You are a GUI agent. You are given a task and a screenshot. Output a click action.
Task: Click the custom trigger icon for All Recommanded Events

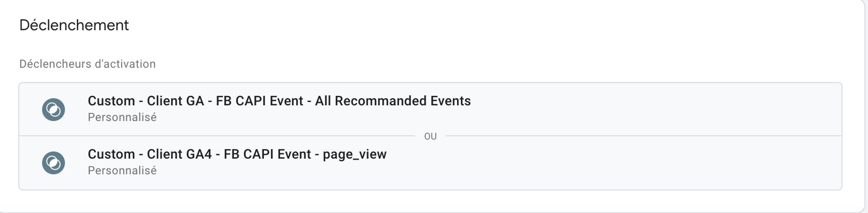(x=53, y=109)
